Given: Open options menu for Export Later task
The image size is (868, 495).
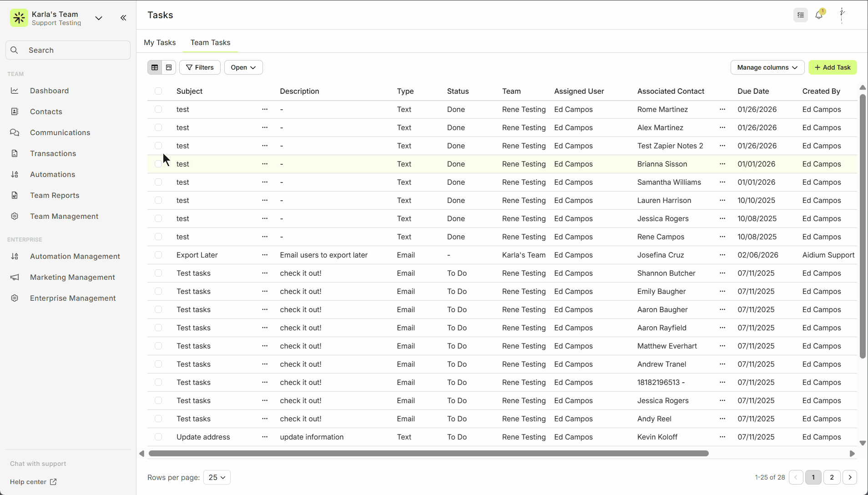Looking at the screenshot, I should coord(265,255).
